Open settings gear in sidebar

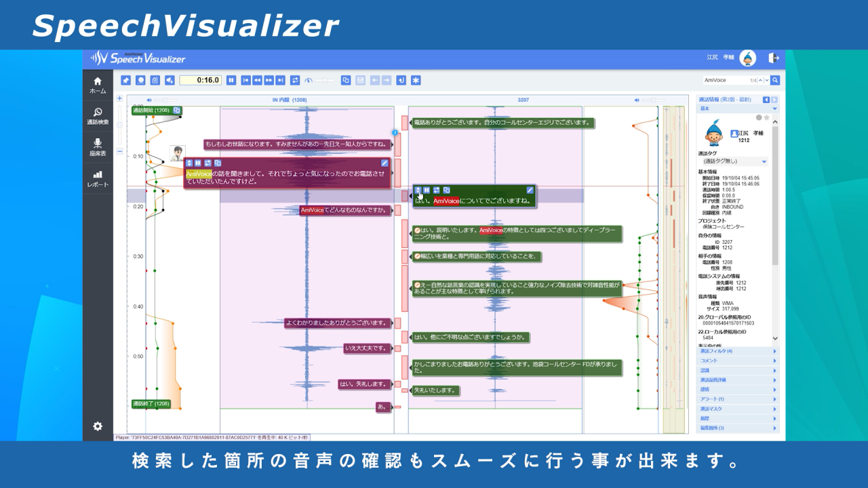98,426
